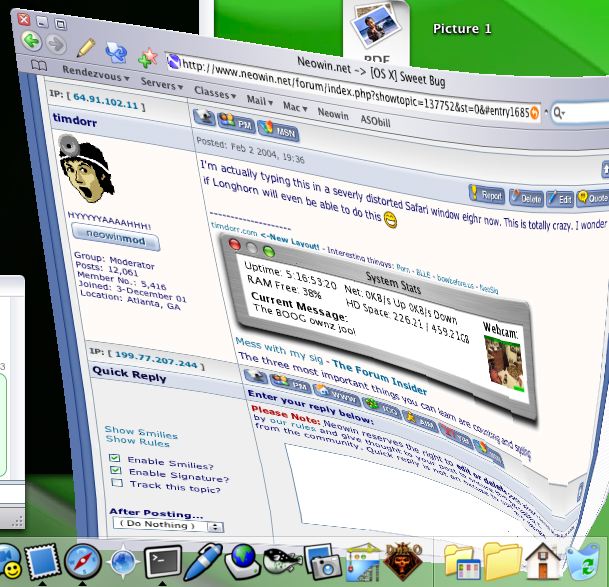Open The Forum Insider link

[x=379, y=377]
